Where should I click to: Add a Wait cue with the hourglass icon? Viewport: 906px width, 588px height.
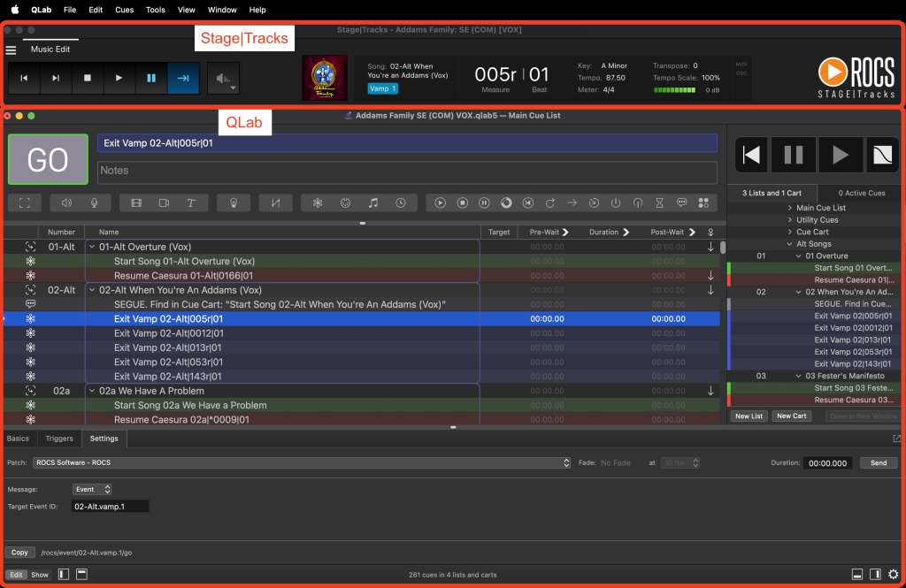(x=659, y=203)
